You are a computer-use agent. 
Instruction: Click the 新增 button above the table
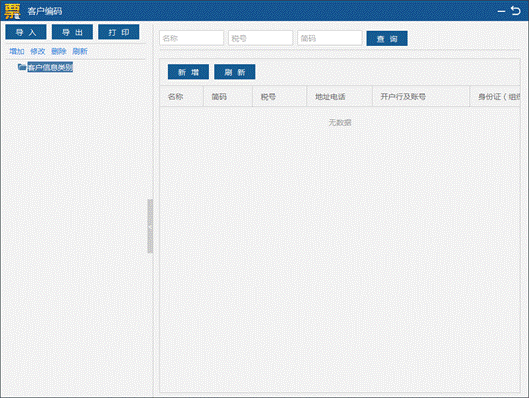tap(188, 72)
